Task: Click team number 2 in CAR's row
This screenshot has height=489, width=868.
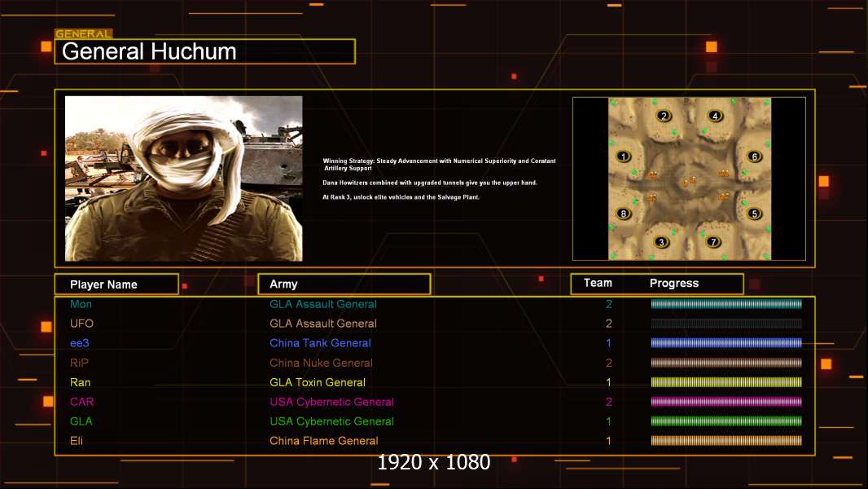Action: click(x=608, y=402)
